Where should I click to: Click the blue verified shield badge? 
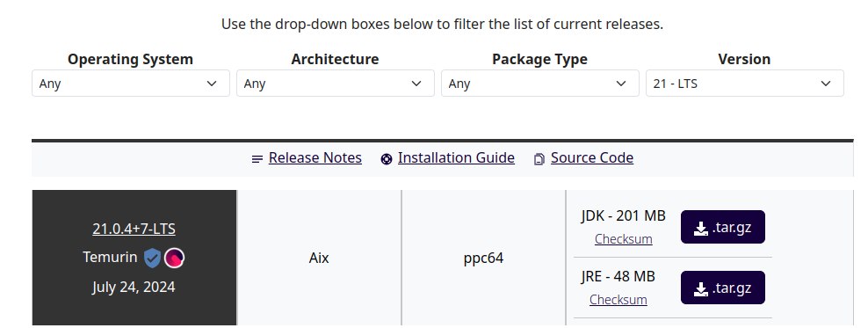point(152,258)
